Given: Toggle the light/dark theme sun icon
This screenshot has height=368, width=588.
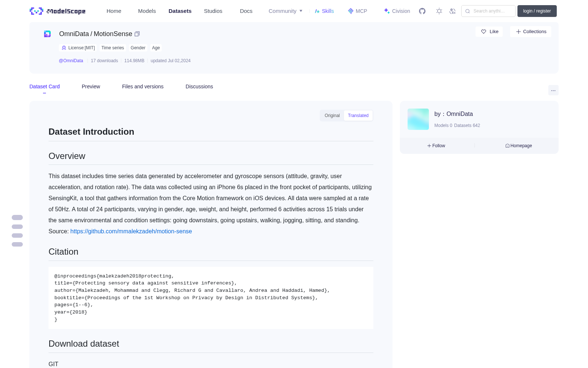Looking at the screenshot, I should coord(439,11).
